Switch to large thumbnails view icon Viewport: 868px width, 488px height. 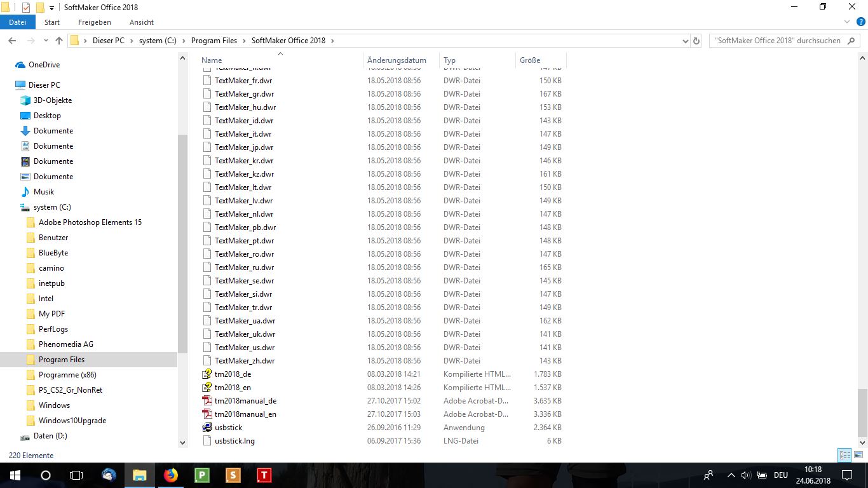click(858, 455)
